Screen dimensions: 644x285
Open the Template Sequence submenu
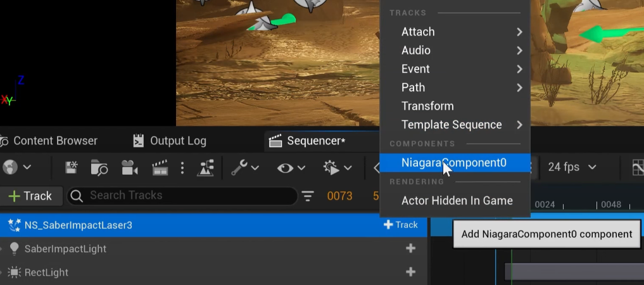[455, 124]
